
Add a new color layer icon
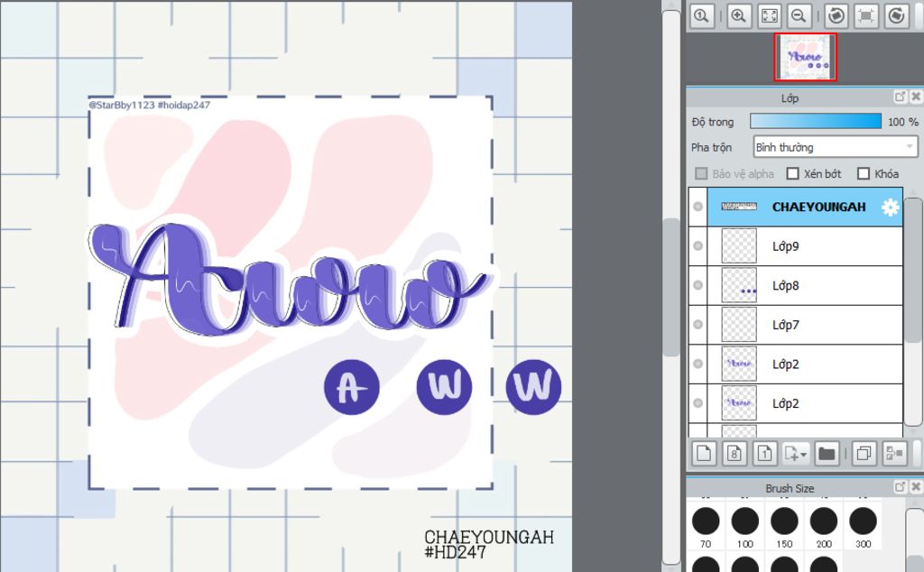704,454
